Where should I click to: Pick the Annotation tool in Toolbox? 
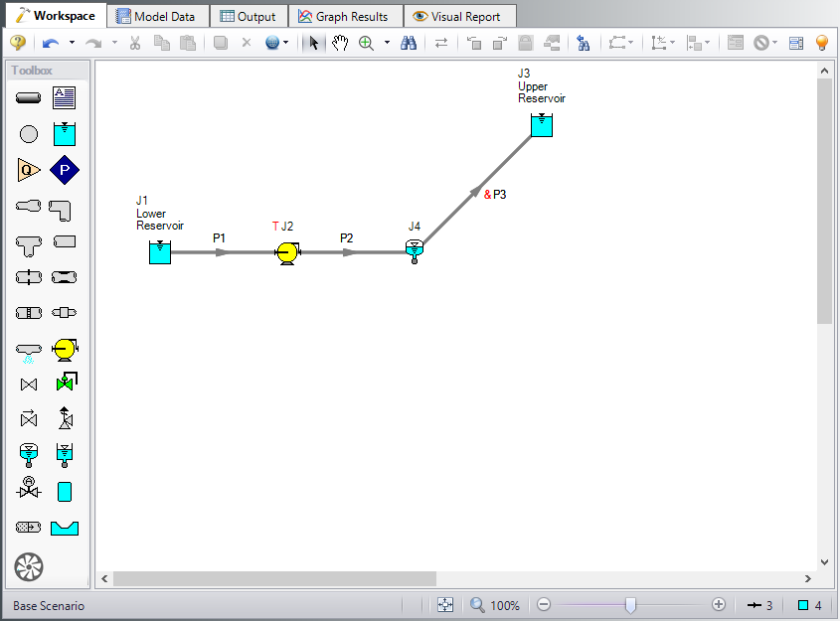pyautogui.click(x=65, y=98)
